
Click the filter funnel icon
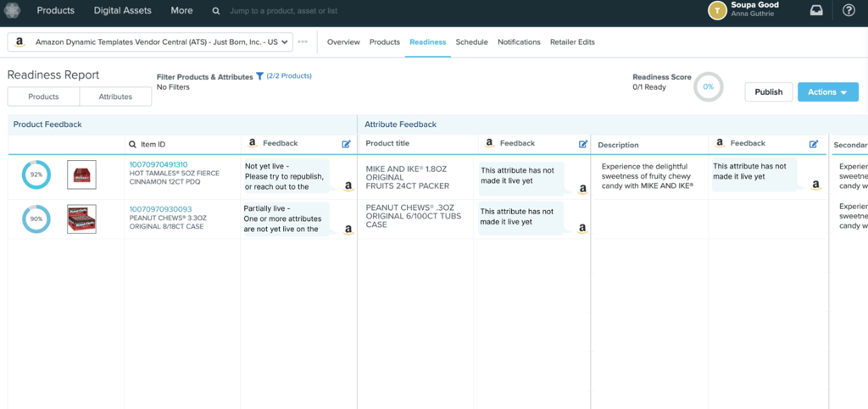[260, 76]
